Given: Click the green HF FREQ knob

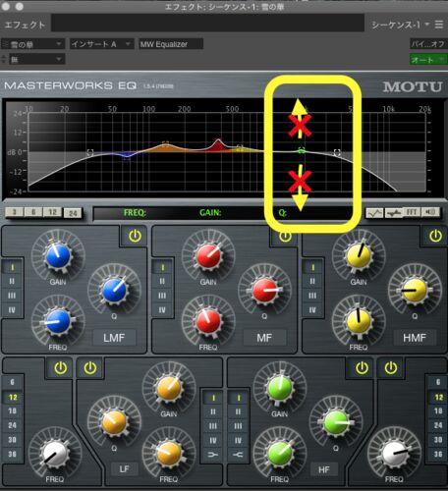Looking at the screenshot, I should [x=280, y=454].
